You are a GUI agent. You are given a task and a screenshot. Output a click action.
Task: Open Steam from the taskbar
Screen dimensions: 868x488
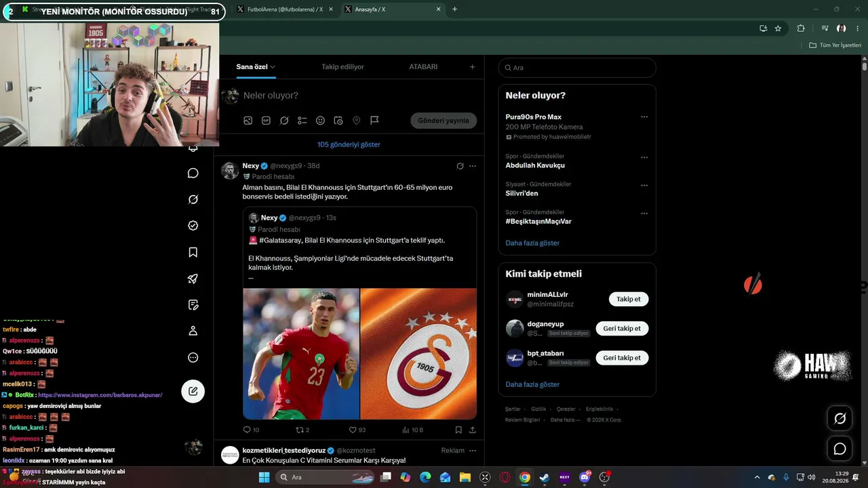point(544,477)
